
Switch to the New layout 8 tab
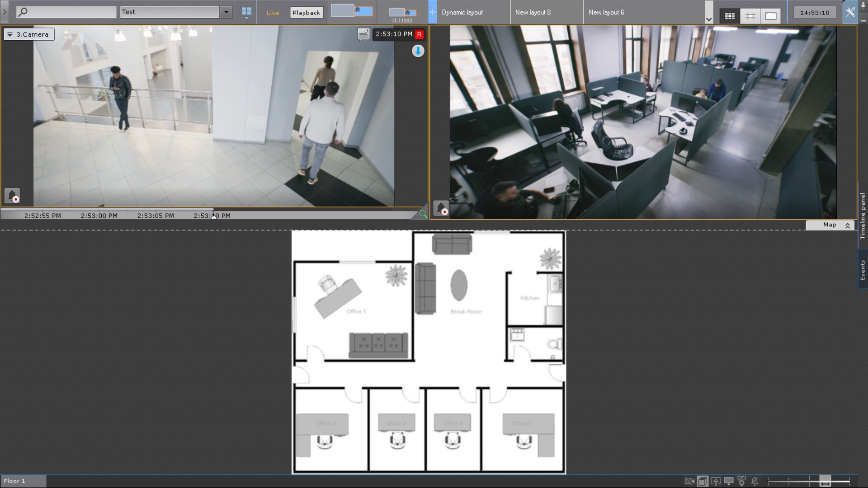pyautogui.click(x=533, y=13)
